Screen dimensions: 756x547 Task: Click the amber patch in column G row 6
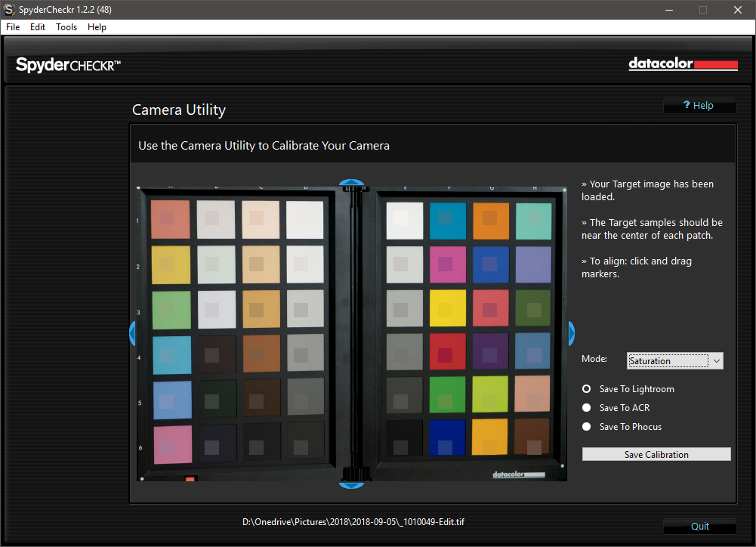click(490, 437)
